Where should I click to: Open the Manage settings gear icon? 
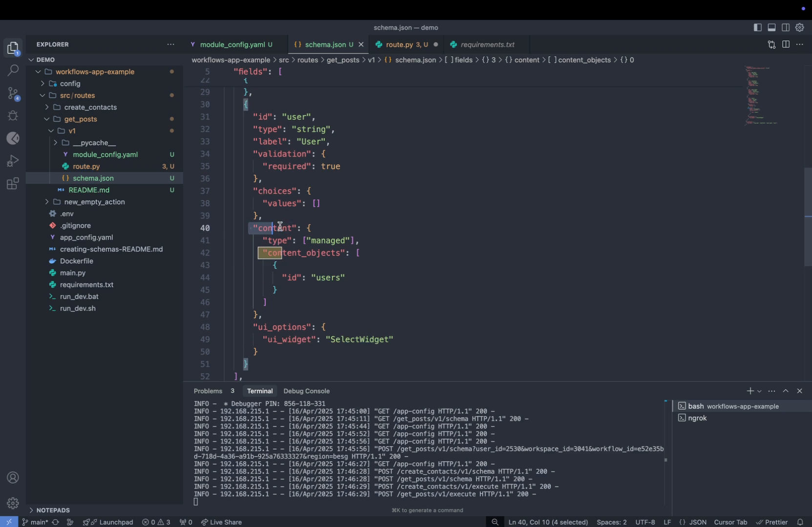[13, 503]
